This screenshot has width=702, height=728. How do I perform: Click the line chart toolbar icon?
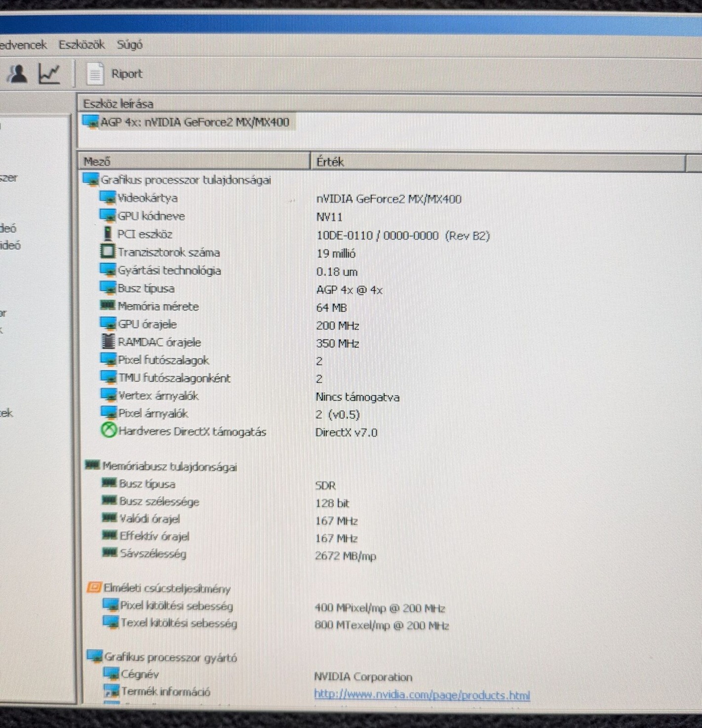pyautogui.click(x=49, y=74)
